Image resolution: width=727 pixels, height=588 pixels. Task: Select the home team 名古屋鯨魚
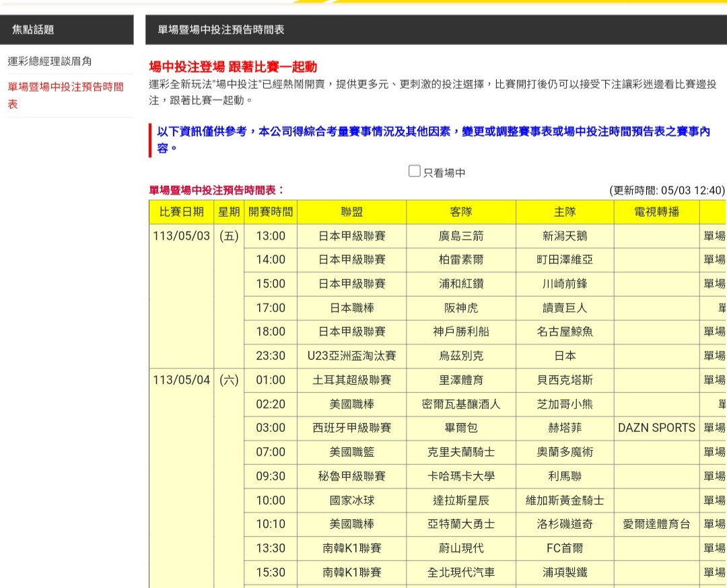pos(565,331)
